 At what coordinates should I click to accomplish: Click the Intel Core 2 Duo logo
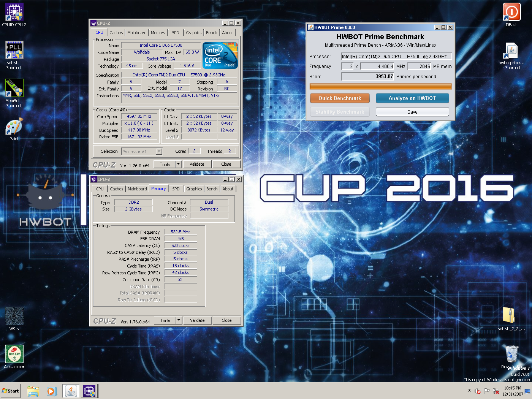pyautogui.click(x=220, y=55)
